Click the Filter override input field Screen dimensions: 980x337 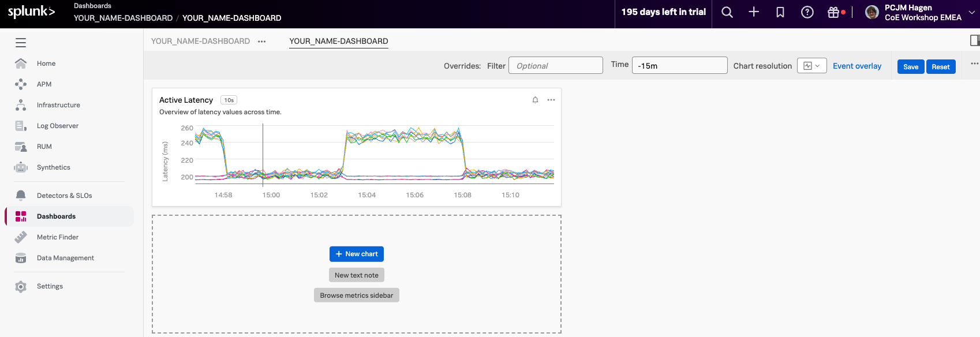555,66
